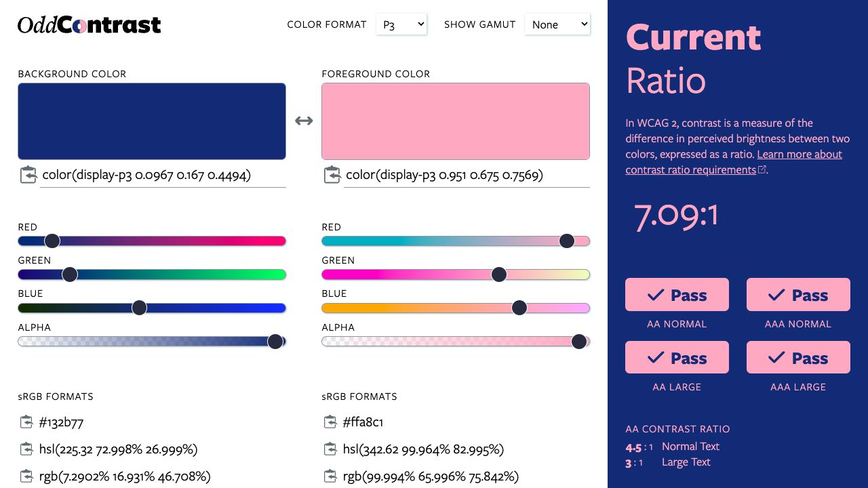The width and height of the screenshot is (868, 488).
Task: Copy background hsl(225.32) value icon
Action: (26, 449)
